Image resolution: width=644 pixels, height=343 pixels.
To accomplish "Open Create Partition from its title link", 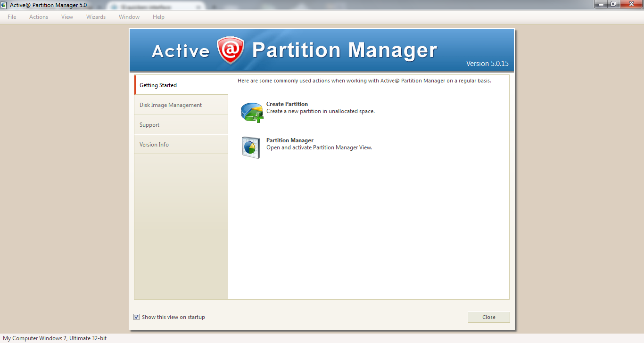I will coord(287,104).
